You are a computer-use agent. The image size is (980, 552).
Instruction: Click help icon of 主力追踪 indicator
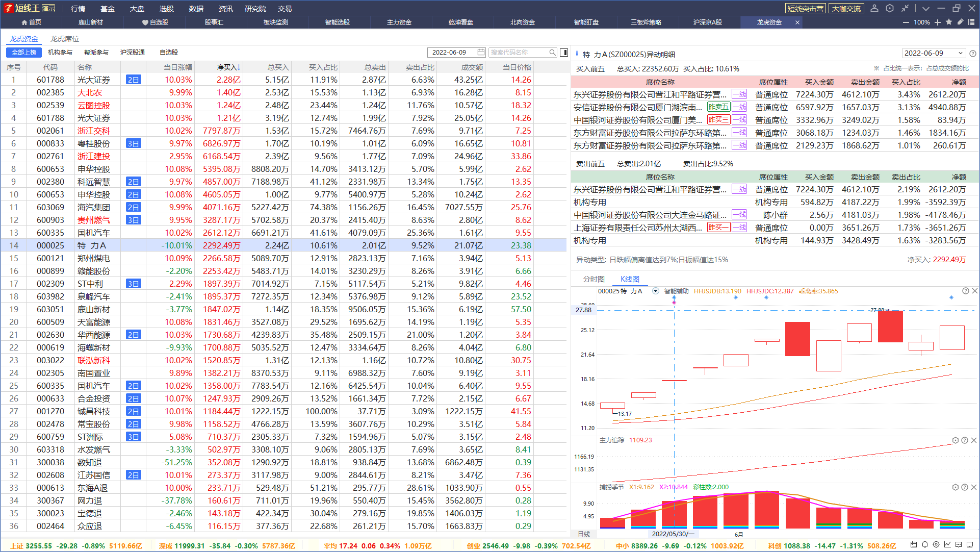click(965, 440)
